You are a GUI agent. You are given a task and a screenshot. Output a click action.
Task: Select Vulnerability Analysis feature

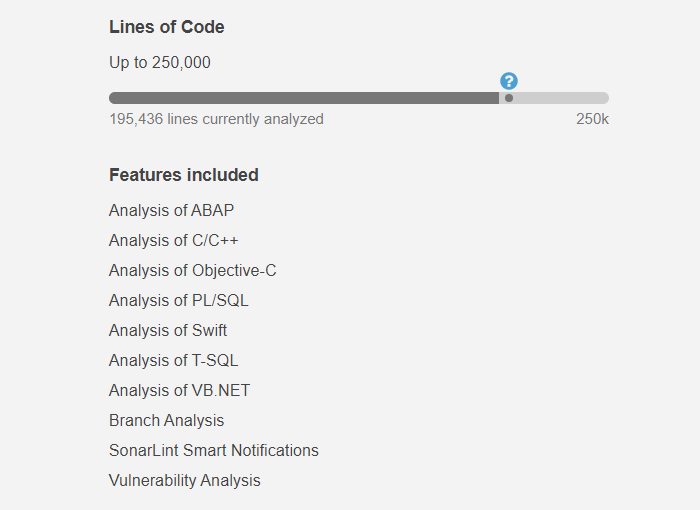click(x=185, y=480)
